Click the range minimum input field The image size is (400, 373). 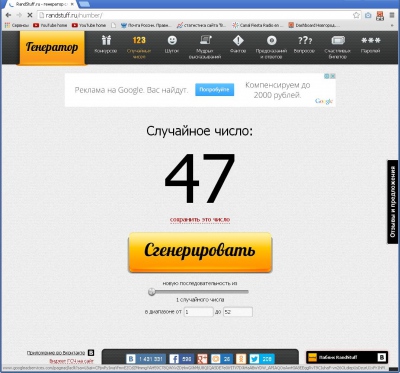198,312
